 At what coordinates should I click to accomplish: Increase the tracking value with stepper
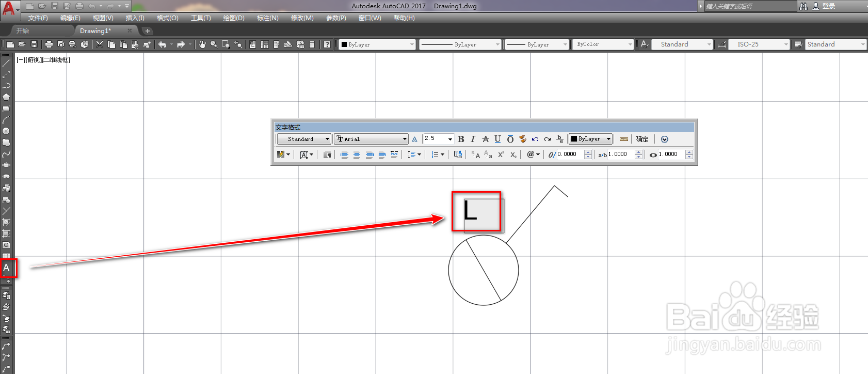click(x=638, y=152)
